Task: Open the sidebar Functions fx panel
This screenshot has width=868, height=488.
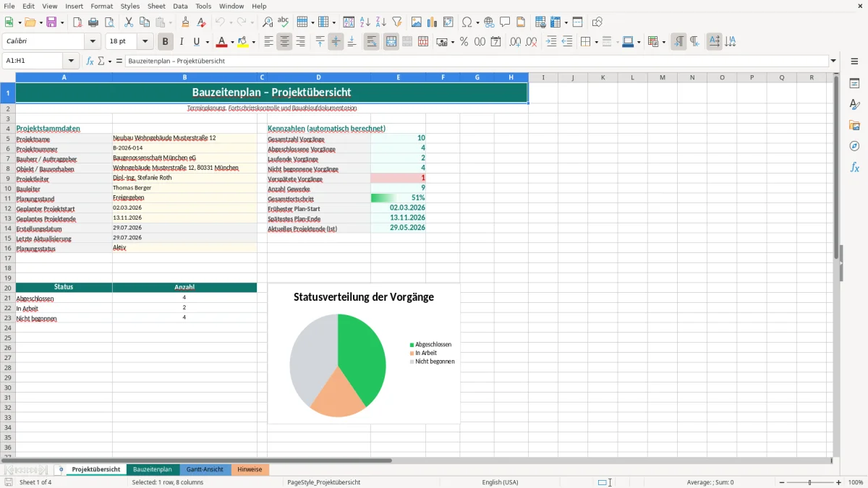Action: coord(854,167)
